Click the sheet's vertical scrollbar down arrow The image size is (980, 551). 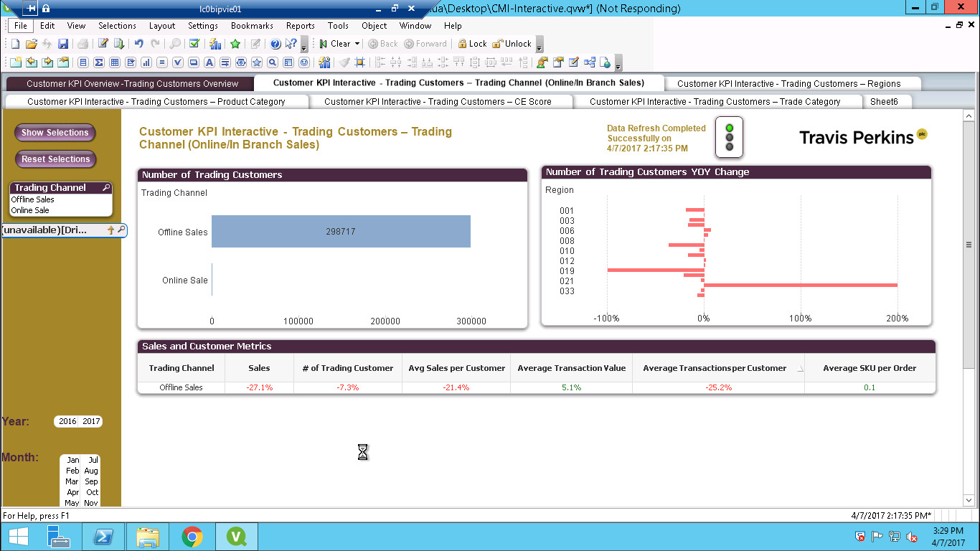pyautogui.click(x=968, y=499)
